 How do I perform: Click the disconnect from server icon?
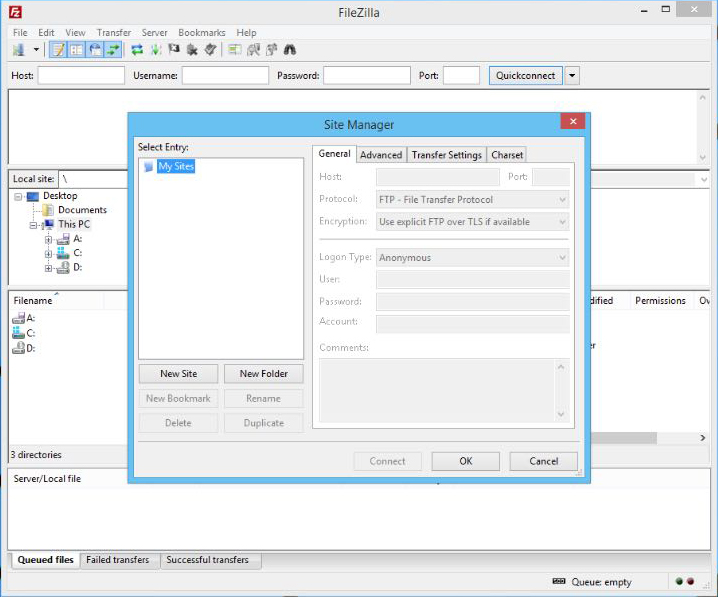pos(192,49)
